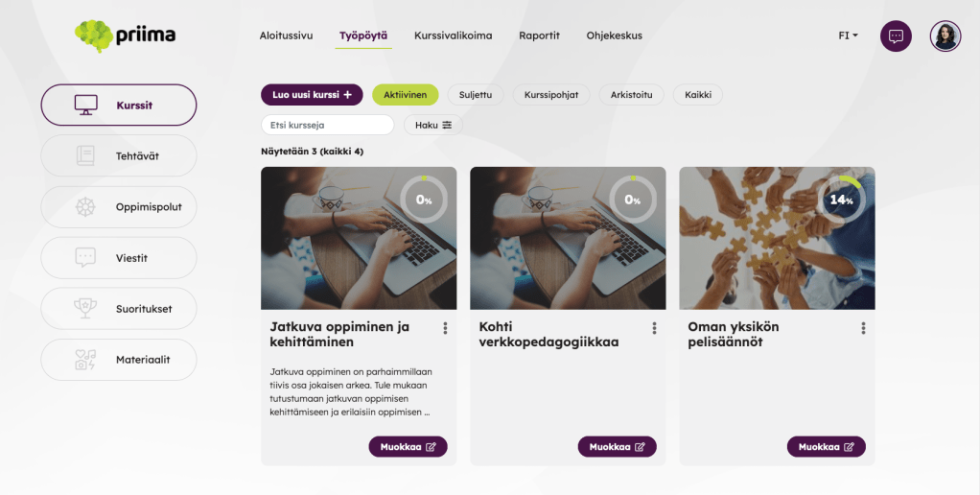980x495 pixels.
Task: Click Muokkaa on Oman yksikön pelisäännöt
Action: click(x=827, y=447)
